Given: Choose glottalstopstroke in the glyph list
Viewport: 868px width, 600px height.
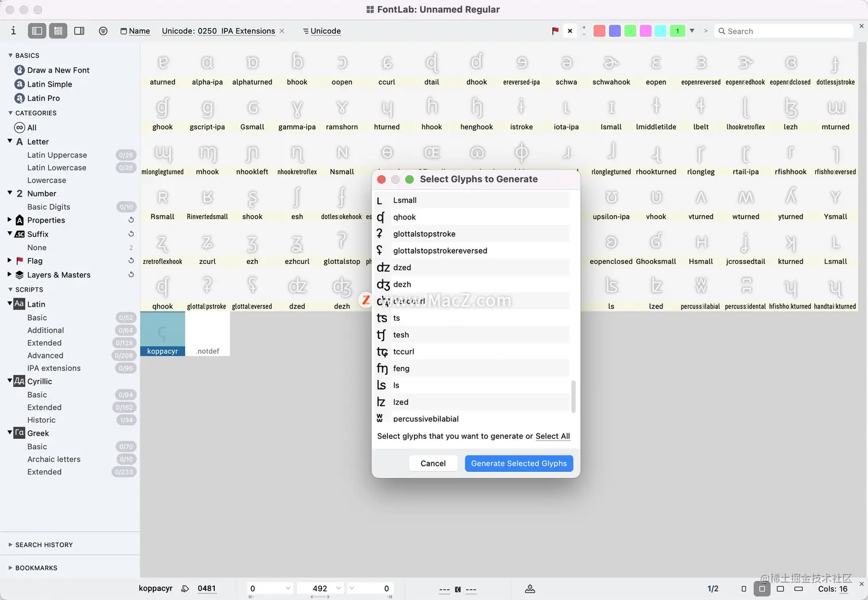Looking at the screenshot, I should point(472,234).
